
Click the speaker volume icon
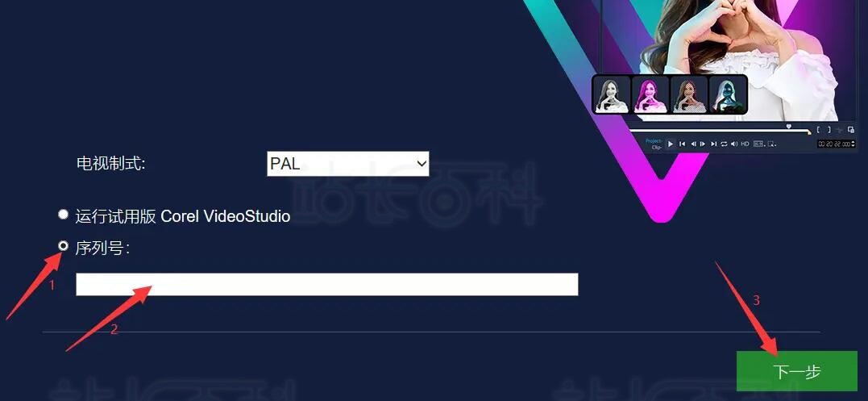[734, 144]
